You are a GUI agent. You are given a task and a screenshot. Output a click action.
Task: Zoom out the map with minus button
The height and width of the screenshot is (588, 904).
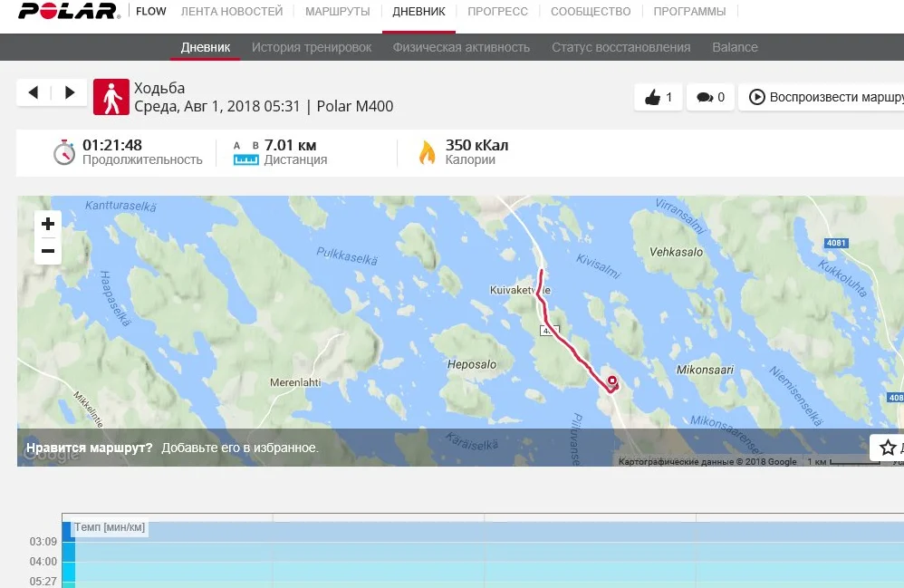pyautogui.click(x=48, y=251)
